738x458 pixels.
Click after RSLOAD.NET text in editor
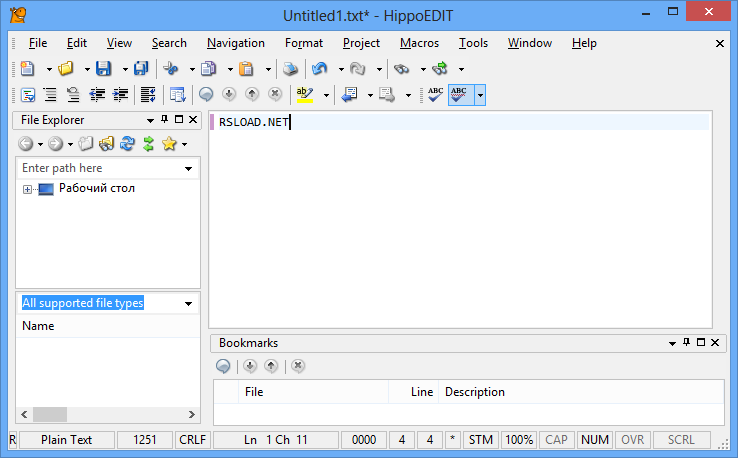pyautogui.click(x=291, y=122)
